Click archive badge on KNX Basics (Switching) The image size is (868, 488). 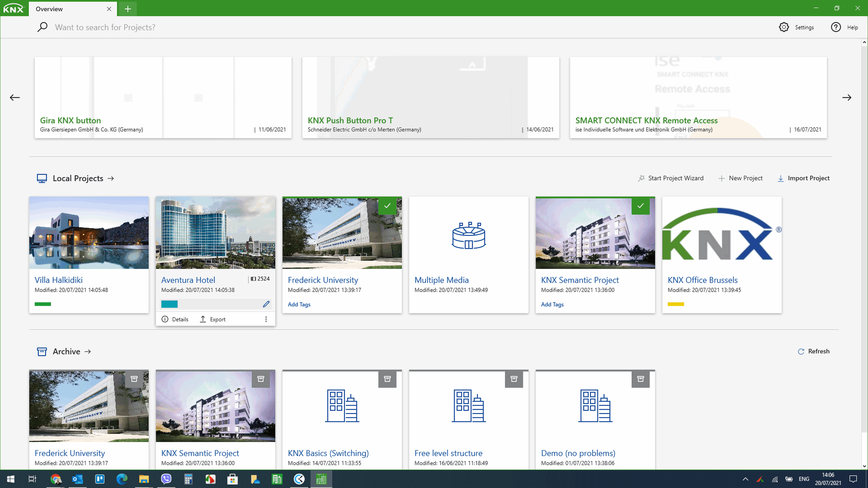pos(387,379)
